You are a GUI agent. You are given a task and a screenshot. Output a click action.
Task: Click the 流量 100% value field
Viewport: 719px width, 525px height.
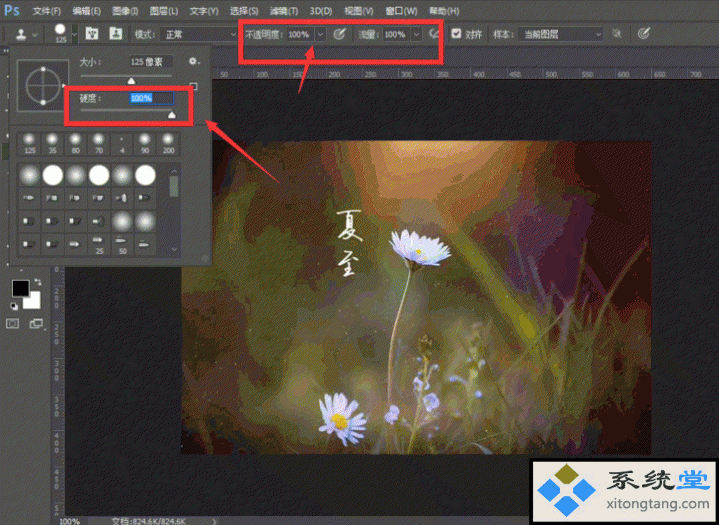397,34
